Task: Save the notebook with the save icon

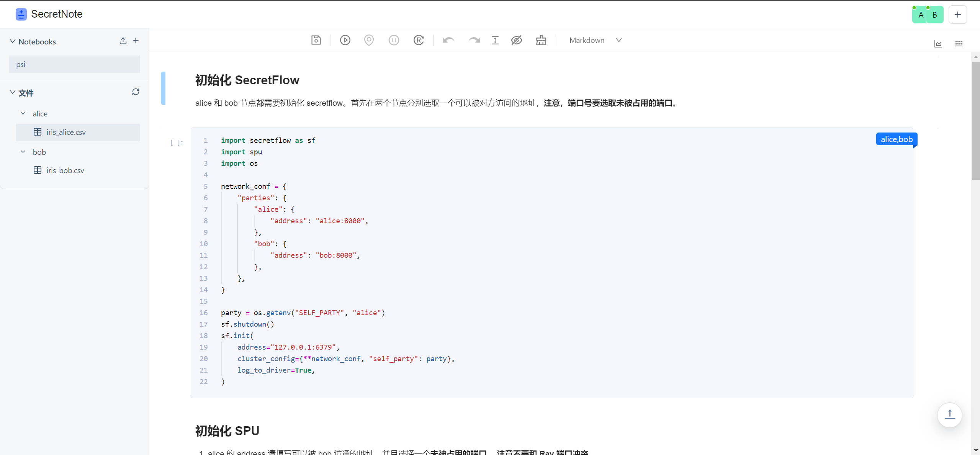Action: 316,40
